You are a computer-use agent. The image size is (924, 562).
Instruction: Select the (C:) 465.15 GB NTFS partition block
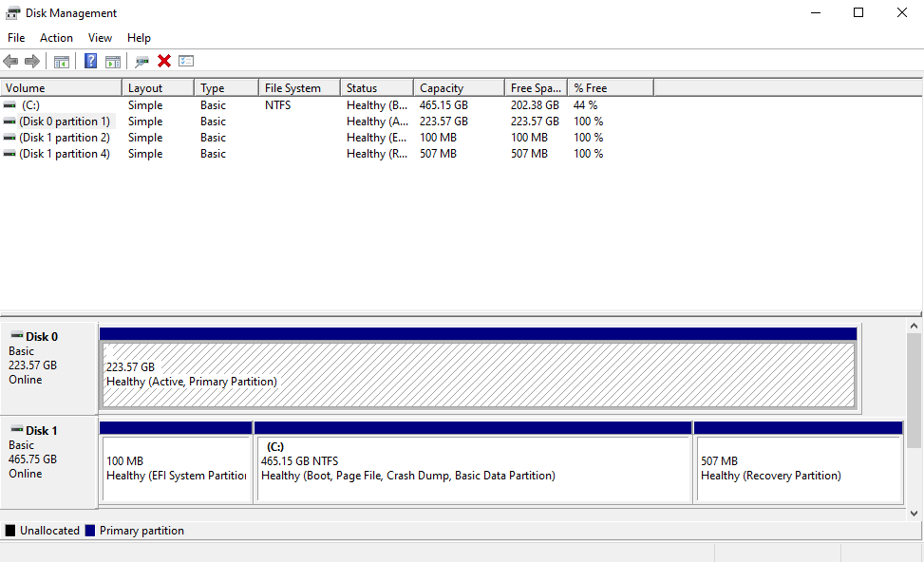(473, 468)
